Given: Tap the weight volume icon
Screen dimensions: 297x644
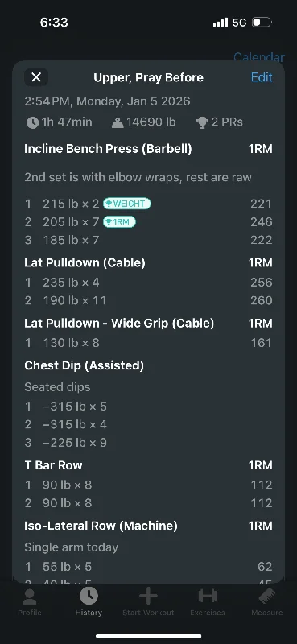Looking at the screenshot, I should [118, 122].
